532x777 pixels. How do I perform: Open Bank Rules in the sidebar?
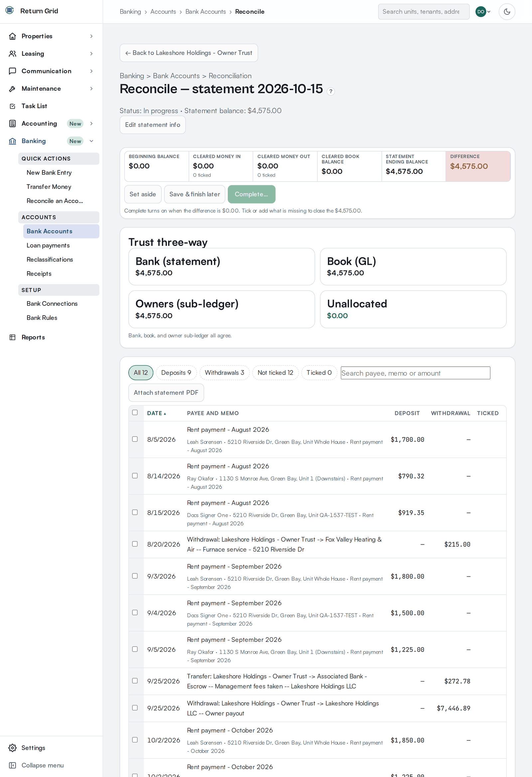tap(42, 317)
